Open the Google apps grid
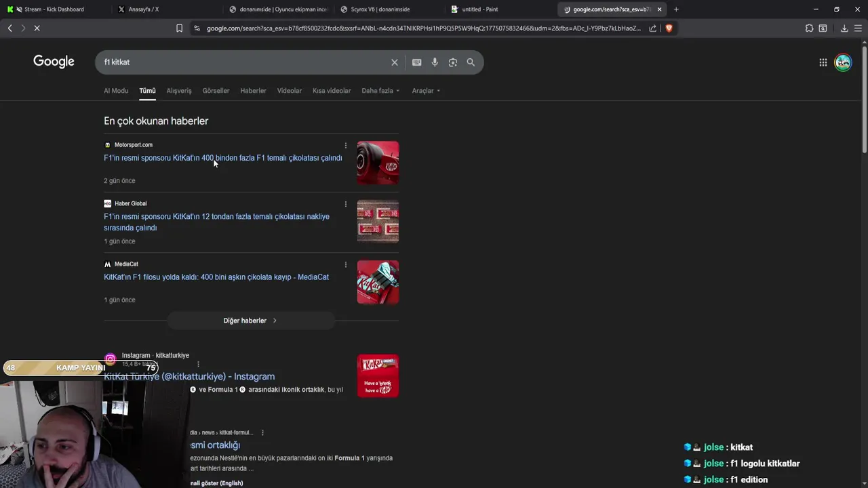 coord(823,62)
